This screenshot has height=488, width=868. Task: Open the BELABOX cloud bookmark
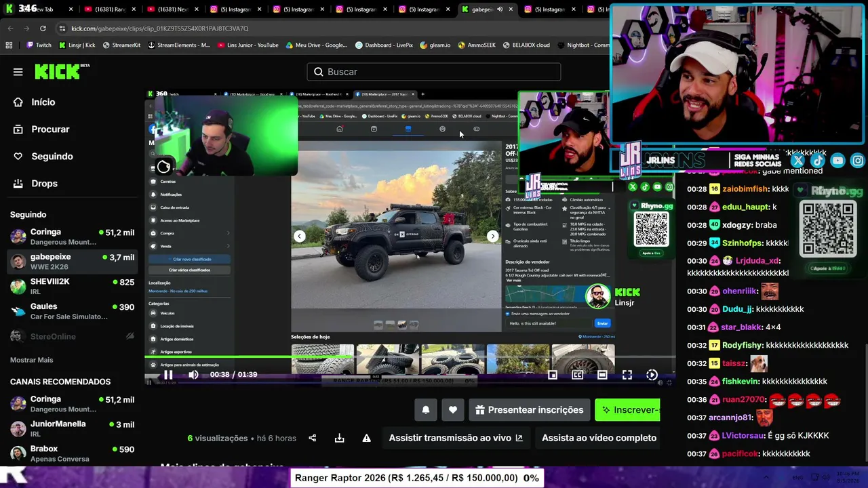[526, 45]
